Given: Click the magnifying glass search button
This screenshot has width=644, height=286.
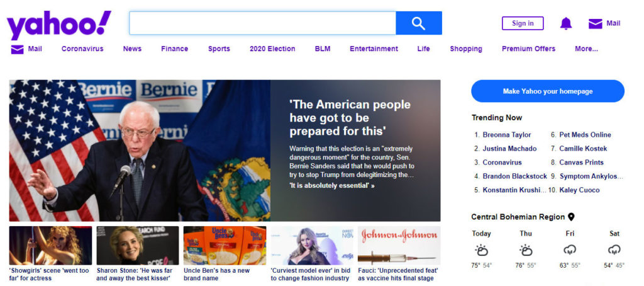Looking at the screenshot, I should click(x=418, y=23).
